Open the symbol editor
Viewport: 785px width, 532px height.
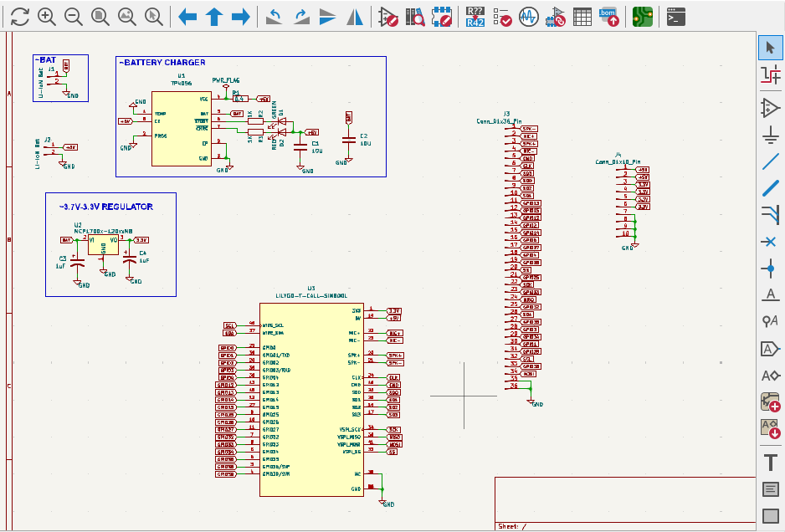point(387,16)
